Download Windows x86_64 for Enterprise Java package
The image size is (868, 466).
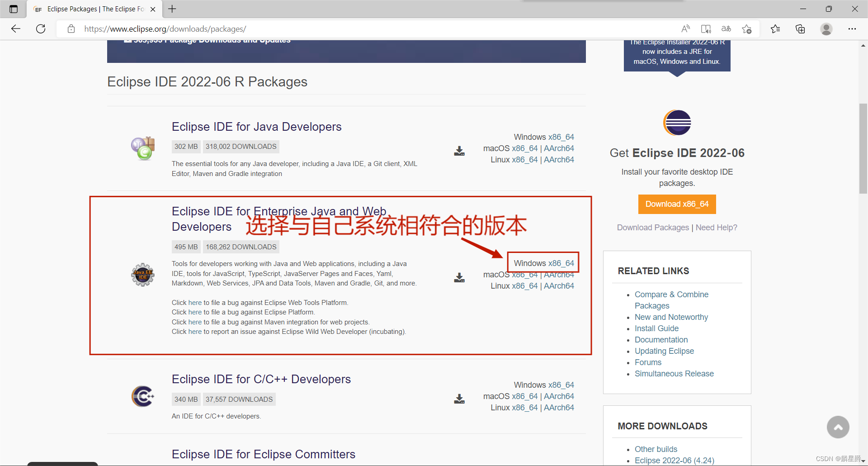point(561,263)
